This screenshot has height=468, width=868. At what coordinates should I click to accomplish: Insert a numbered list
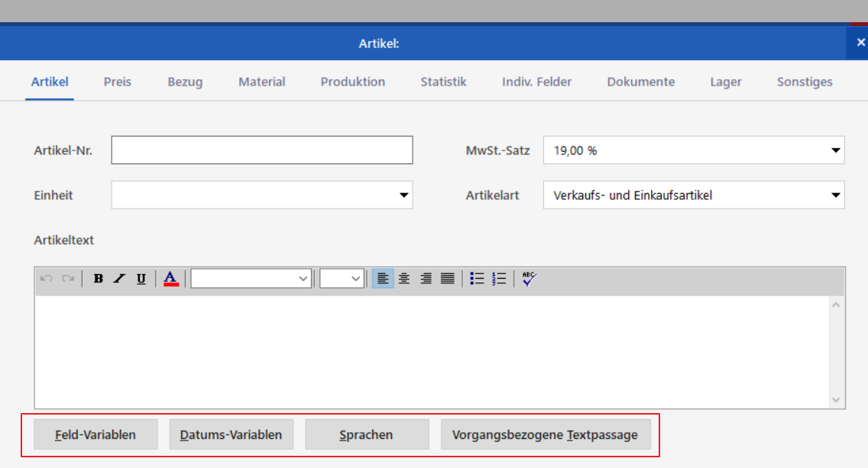coord(499,278)
